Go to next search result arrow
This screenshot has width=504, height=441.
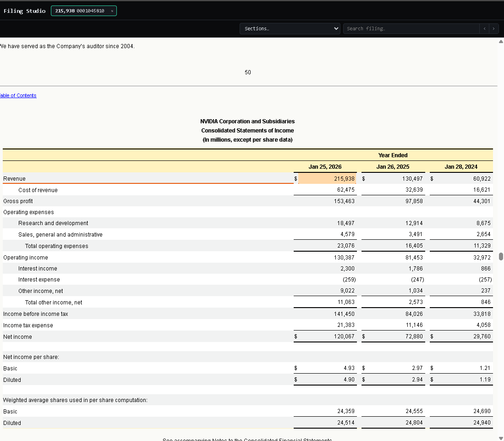[494, 28]
